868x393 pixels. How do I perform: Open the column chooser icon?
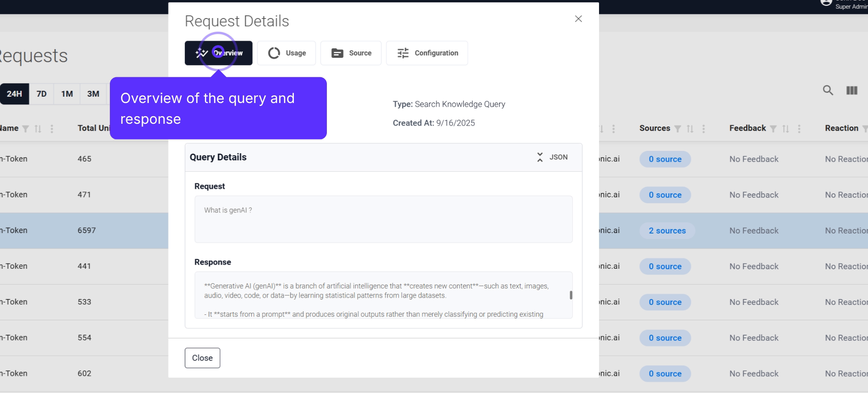point(852,90)
